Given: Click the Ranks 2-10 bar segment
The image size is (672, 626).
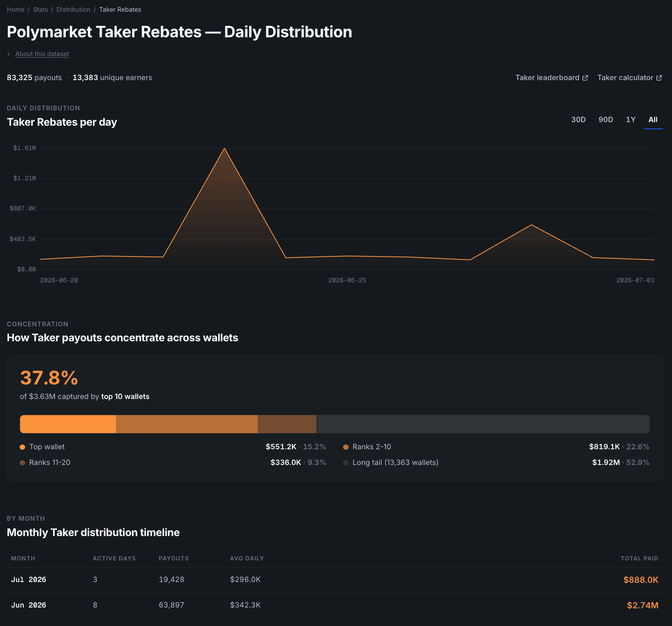Looking at the screenshot, I should [x=187, y=424].
